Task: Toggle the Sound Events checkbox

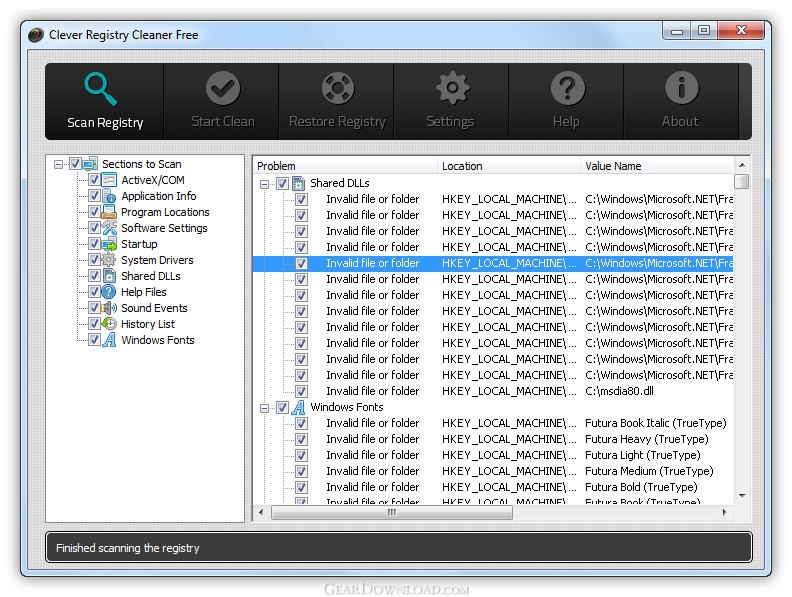Action: click(94, 308)
